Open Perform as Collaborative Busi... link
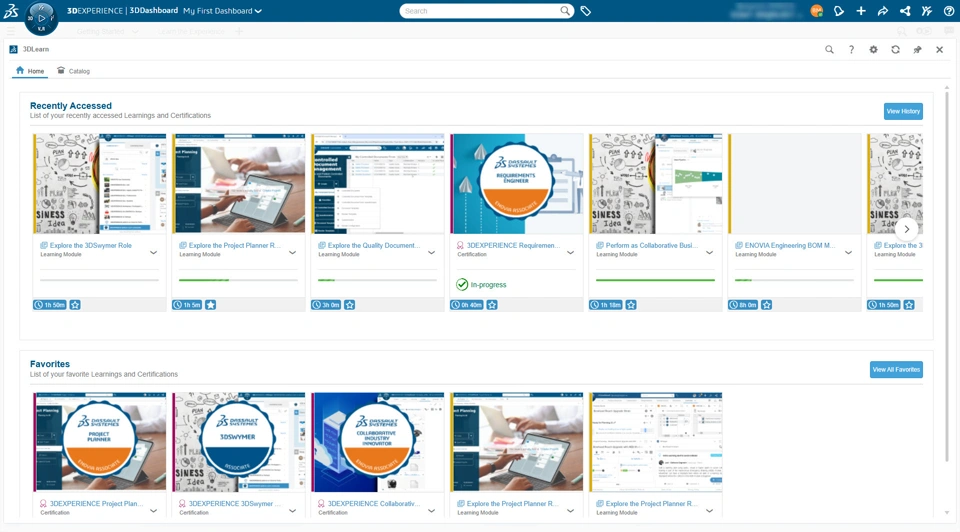The height and width of the screenshot is (532, 960). pos(652,245)
